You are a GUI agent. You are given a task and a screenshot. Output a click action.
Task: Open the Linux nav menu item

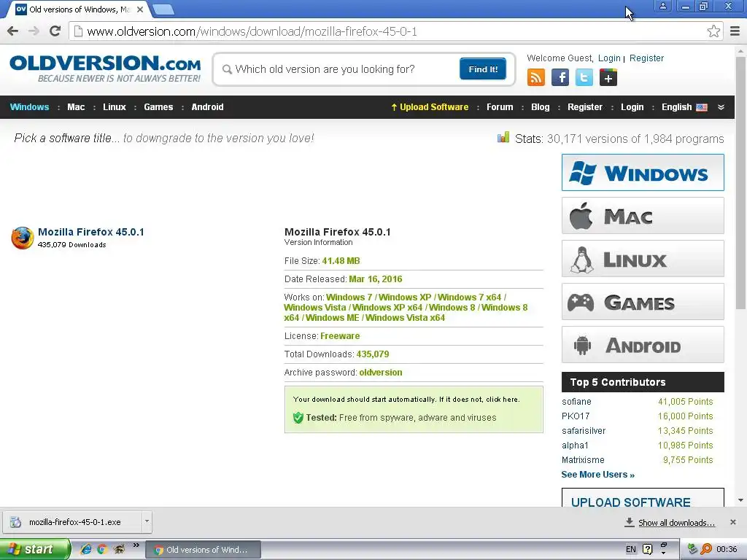[x=115, y=107]
